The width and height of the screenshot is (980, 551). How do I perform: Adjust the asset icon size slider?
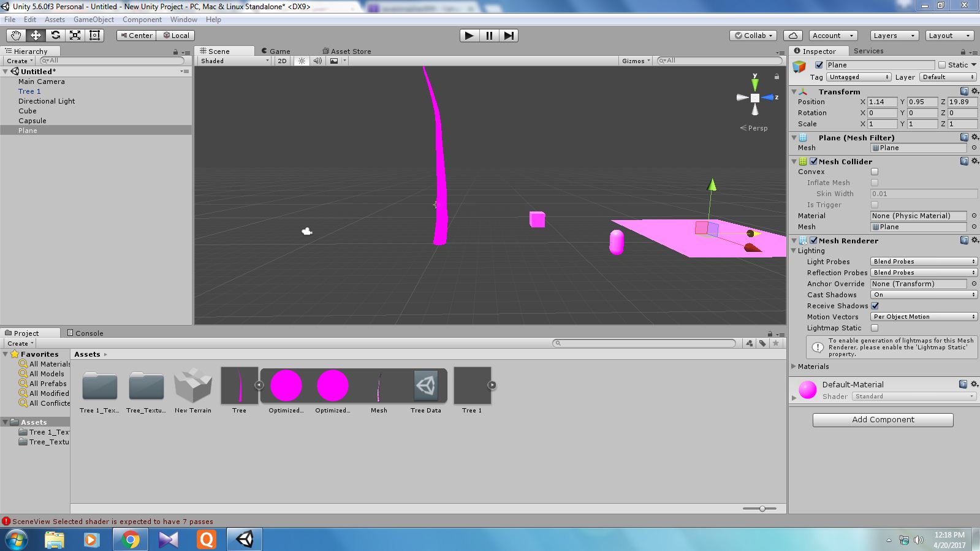pyautogui.click(x=762, y=508)
